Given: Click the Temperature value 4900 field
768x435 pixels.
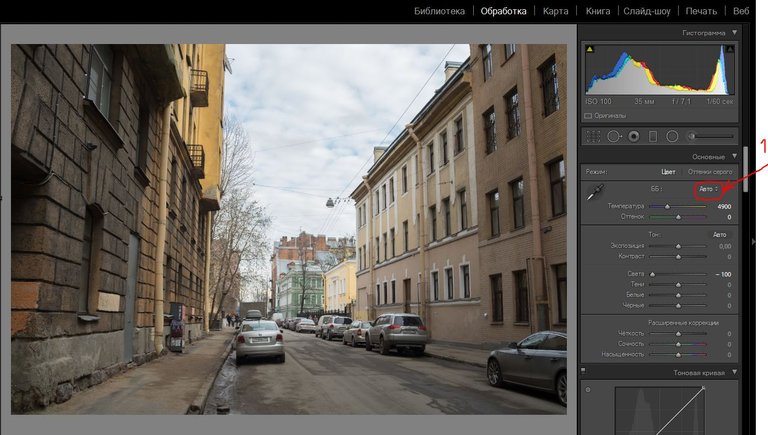Looking at the screenshot, I should [724, 207].
